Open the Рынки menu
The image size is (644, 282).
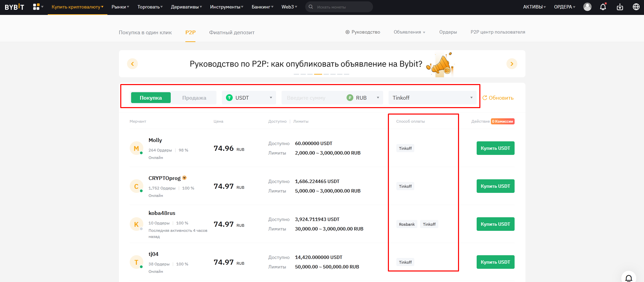pos(120,7)
